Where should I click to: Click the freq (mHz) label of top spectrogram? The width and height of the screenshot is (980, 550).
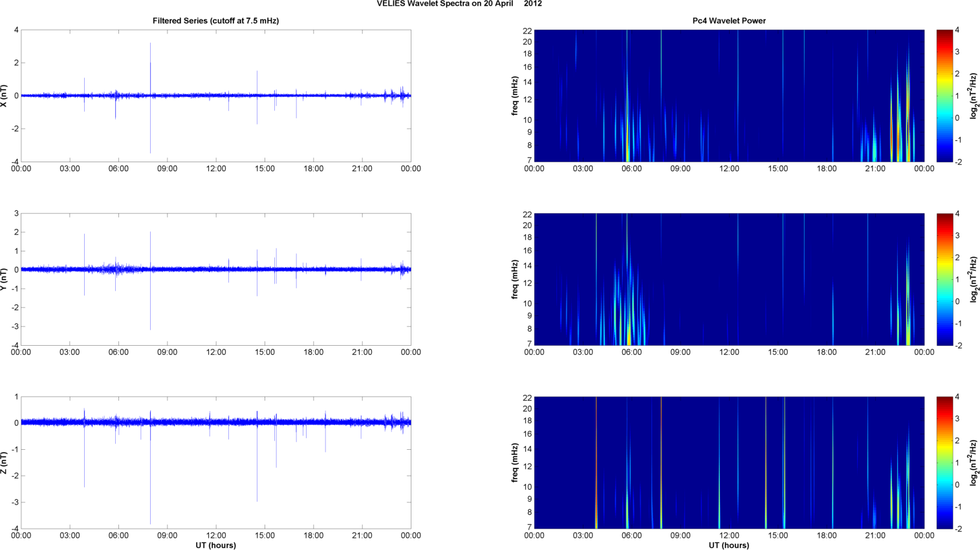[515, 96]
